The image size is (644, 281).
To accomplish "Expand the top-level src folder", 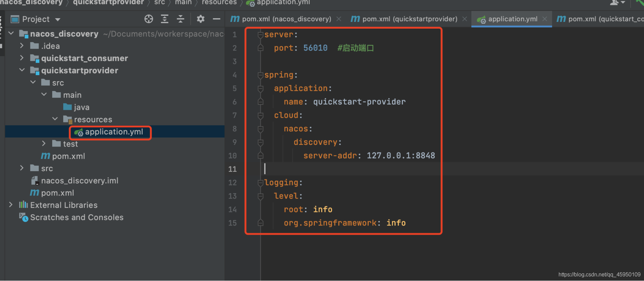I will (22, 168).
